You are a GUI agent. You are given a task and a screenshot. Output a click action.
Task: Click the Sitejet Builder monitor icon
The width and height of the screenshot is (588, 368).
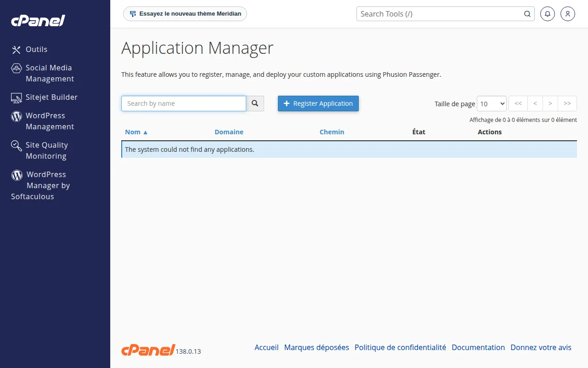pyautogui.click(x=17, y=98)
